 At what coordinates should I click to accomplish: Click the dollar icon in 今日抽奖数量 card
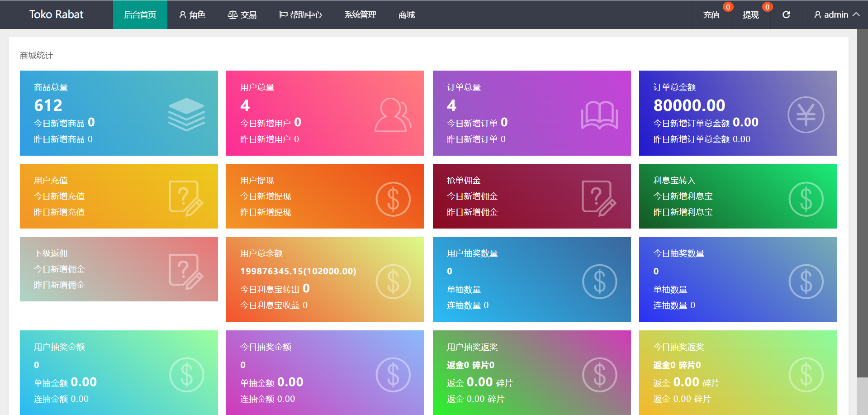(806, 281)
